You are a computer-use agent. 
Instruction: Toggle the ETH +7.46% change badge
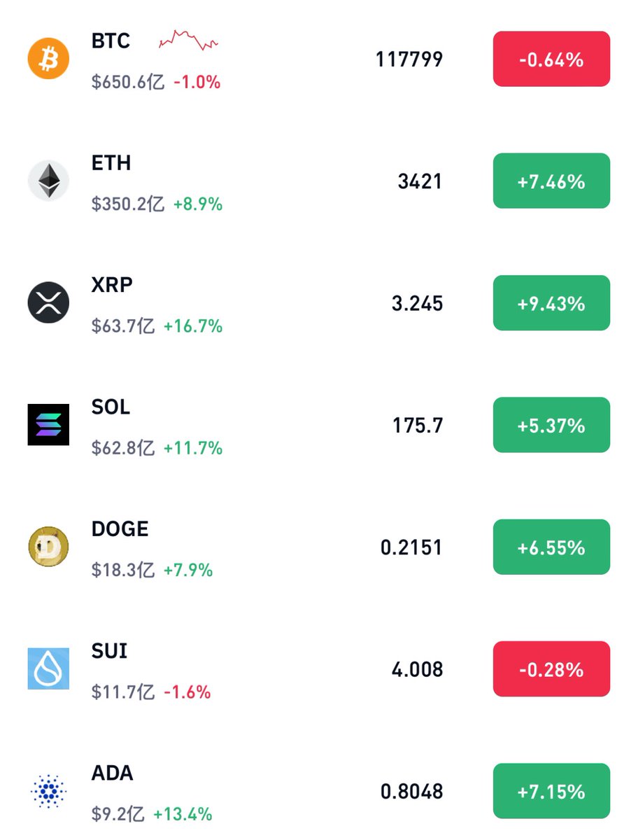coord(551,181)
